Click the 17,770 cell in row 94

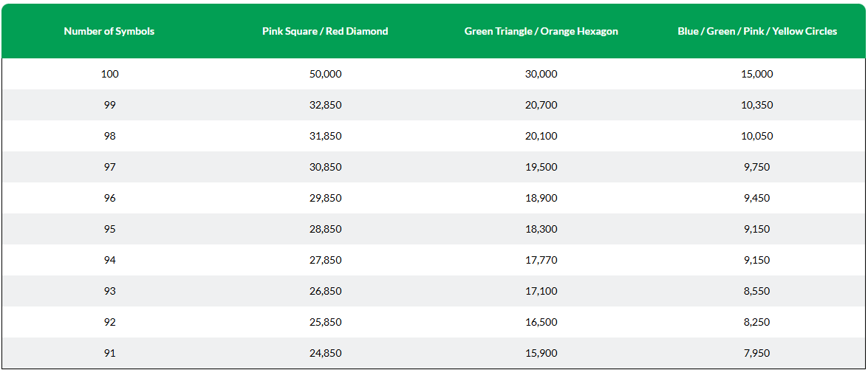tap(541, 260)
